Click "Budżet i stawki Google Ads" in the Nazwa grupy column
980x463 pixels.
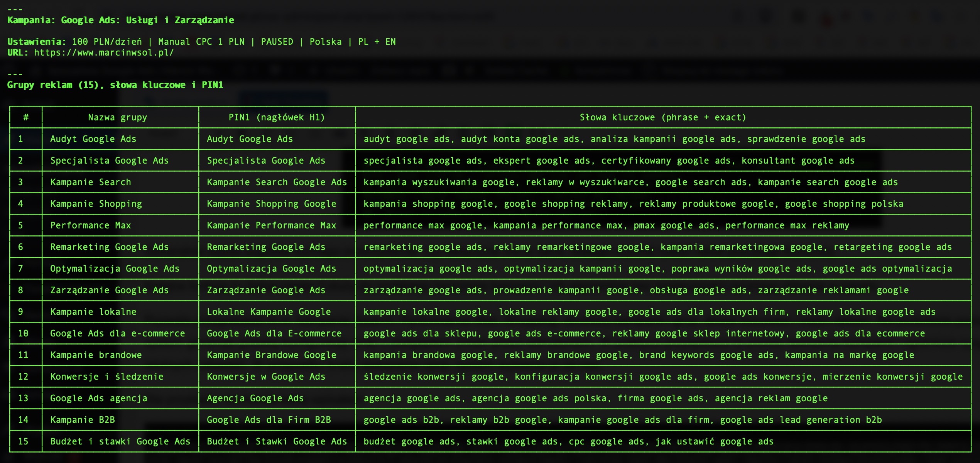coord(120,441)
